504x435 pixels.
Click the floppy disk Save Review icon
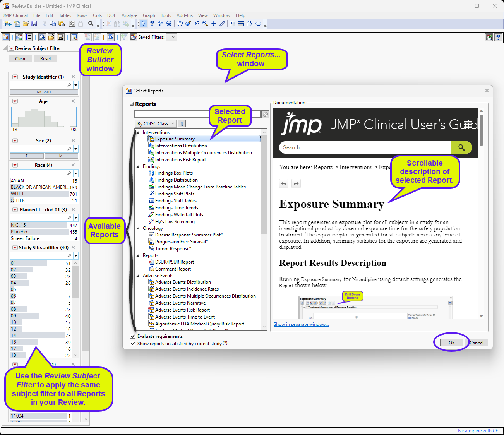(x=61, y=37)
